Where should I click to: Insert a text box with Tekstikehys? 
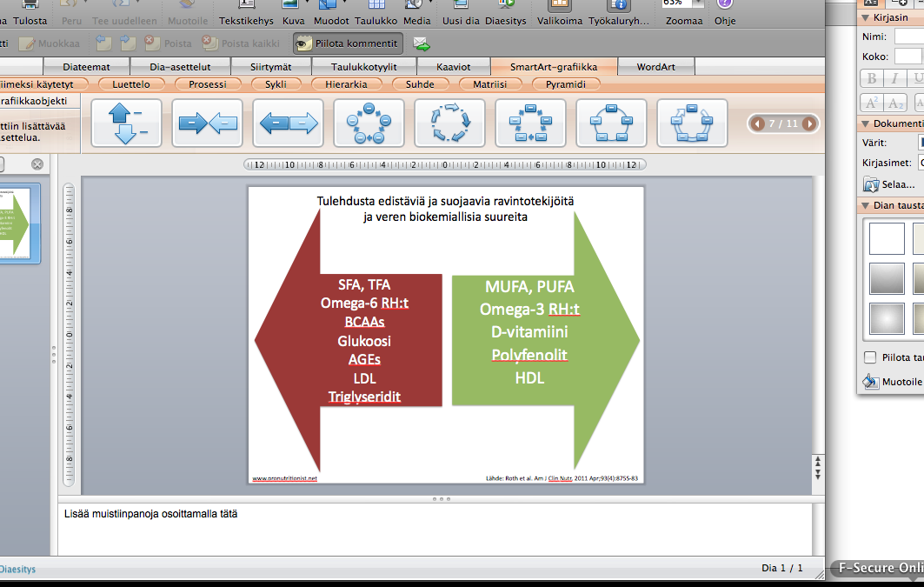pos(246,13)
